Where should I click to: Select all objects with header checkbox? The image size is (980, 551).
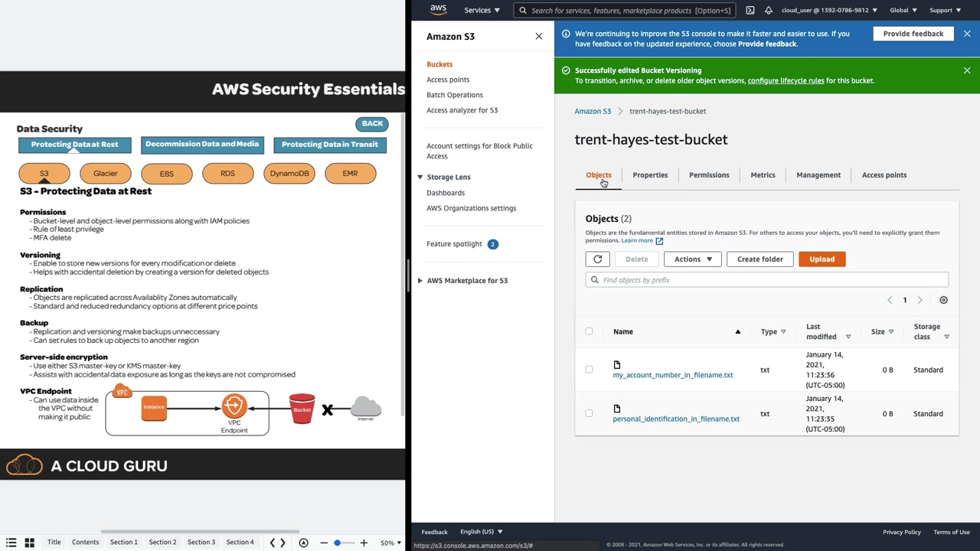point(589,331)
